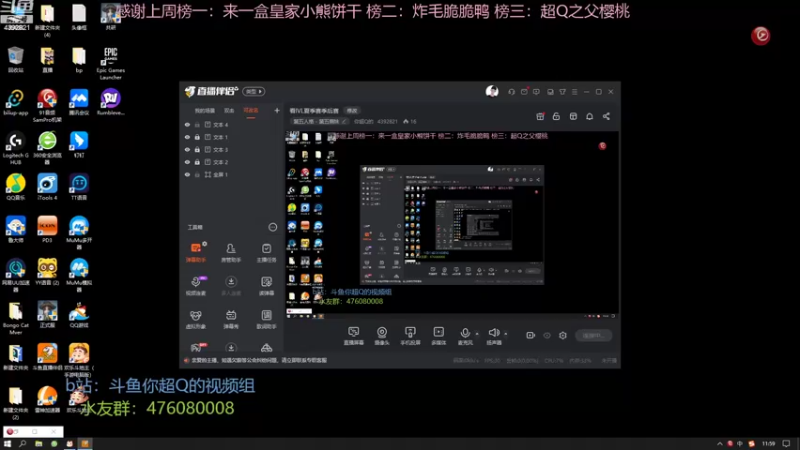Click the 修改 button next to the stream title
The image size is (800, 450).
click(x=352, y=111)
